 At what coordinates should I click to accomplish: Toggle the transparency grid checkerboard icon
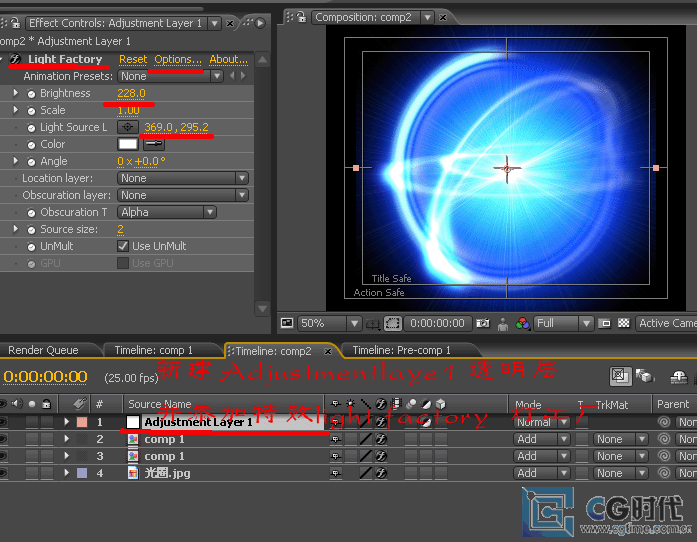click(x=624, y=323)
